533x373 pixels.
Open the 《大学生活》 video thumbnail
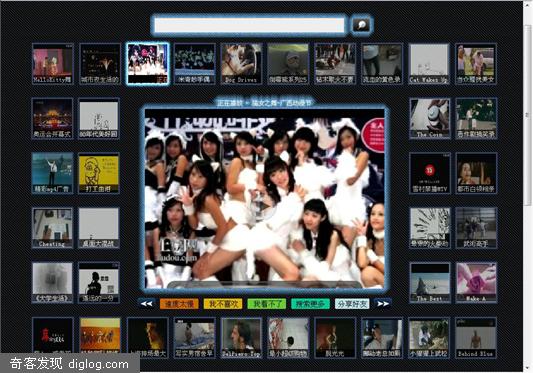pos(52,283)
